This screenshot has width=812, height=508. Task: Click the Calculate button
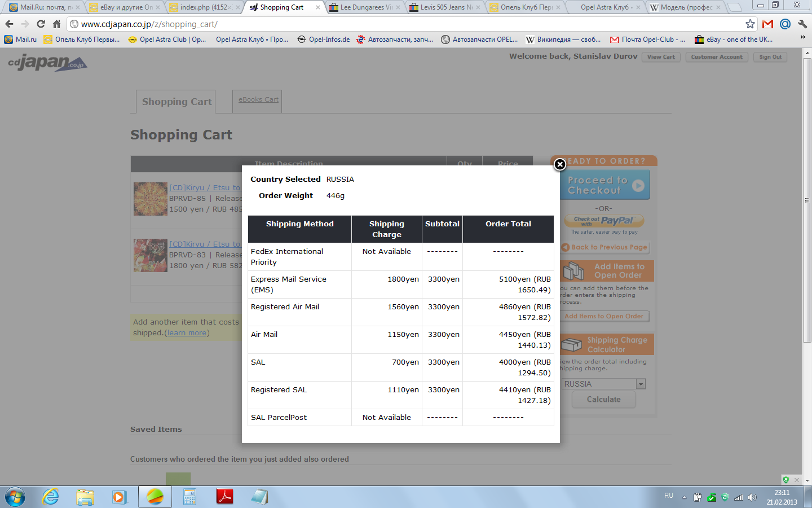click(604, 399)
